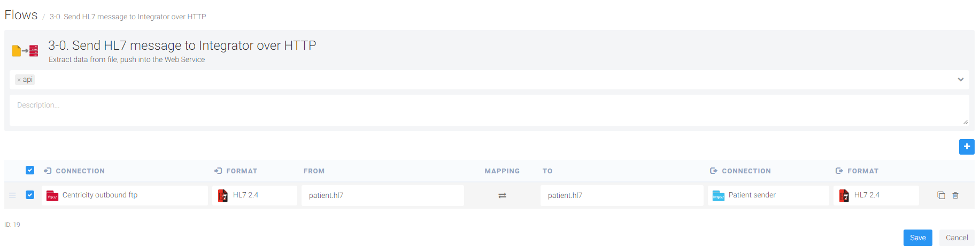The width and height of the screenshot is (980, 252).
Task: Remove the api tag with its x
Action: click(19, 80)
